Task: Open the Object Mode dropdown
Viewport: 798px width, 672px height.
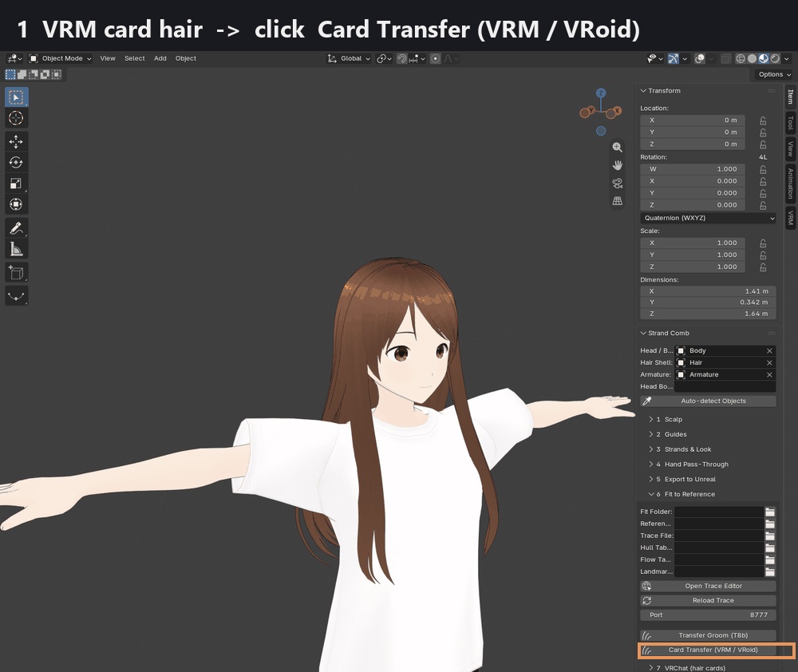Action: pos(60,58)
